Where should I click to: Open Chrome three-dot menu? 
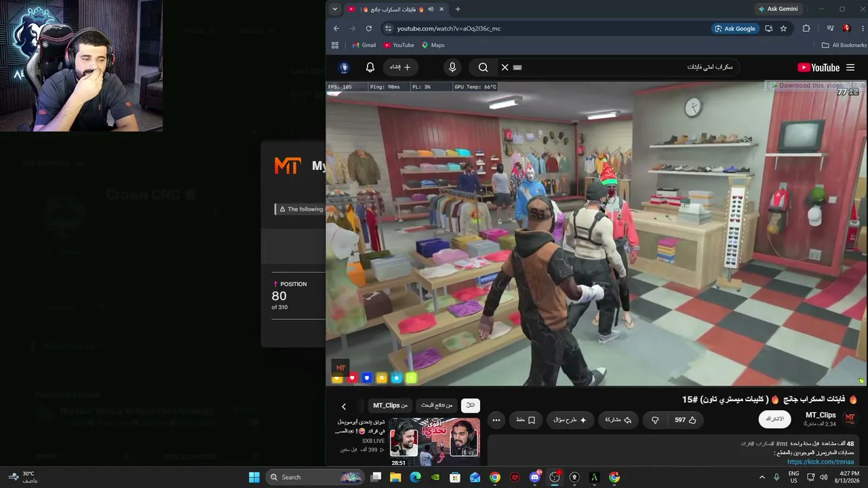863,28
